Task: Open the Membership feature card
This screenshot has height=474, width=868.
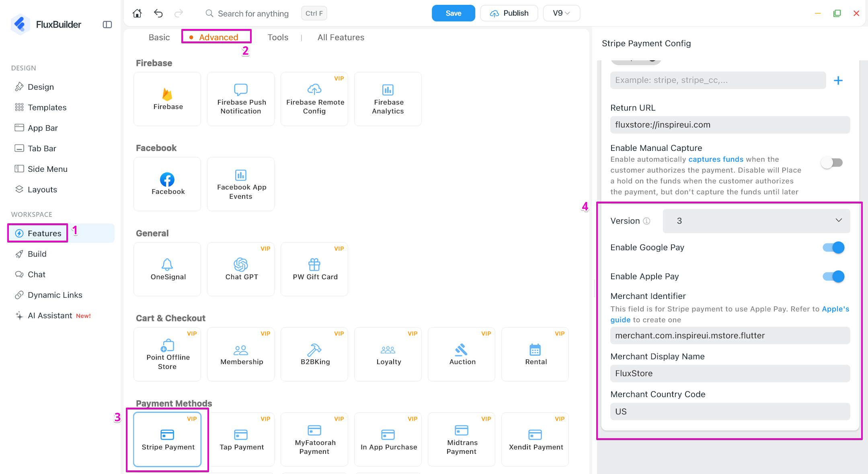Action: tap(241, 354)
